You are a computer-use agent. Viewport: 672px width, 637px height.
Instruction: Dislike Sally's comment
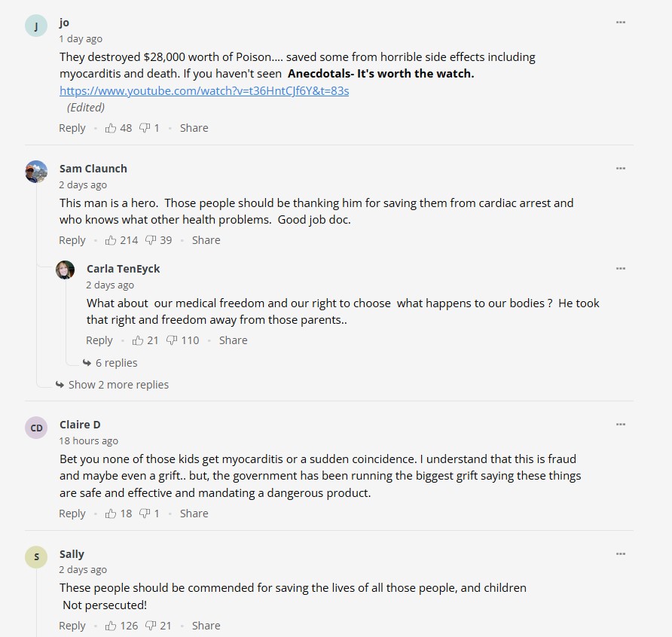(151, 626)
